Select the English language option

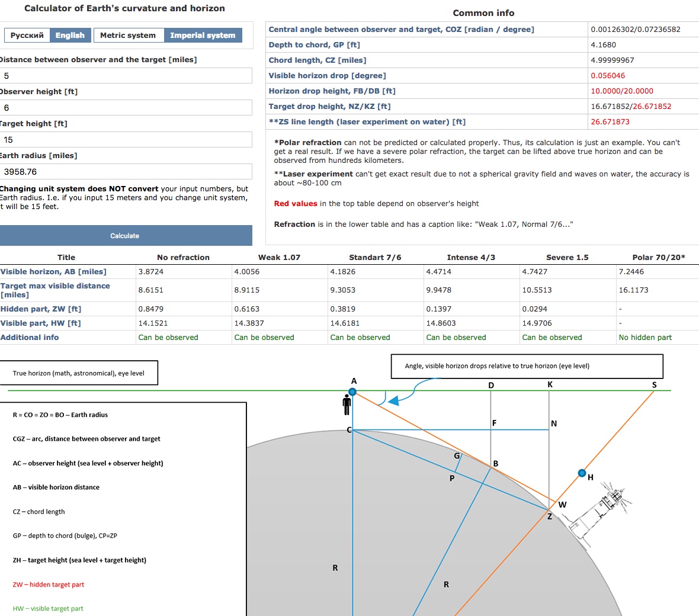tap(70, 36)
